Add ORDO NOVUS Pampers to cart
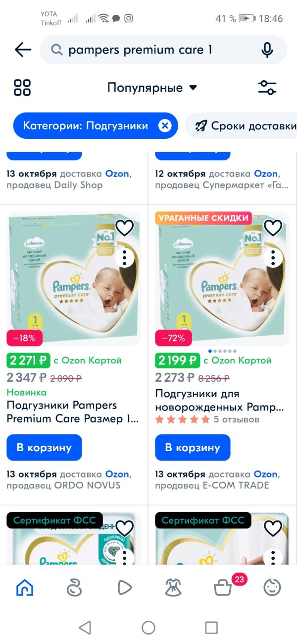Image resolution: width=297 pixels, height=644 pixels. [45, 448]
